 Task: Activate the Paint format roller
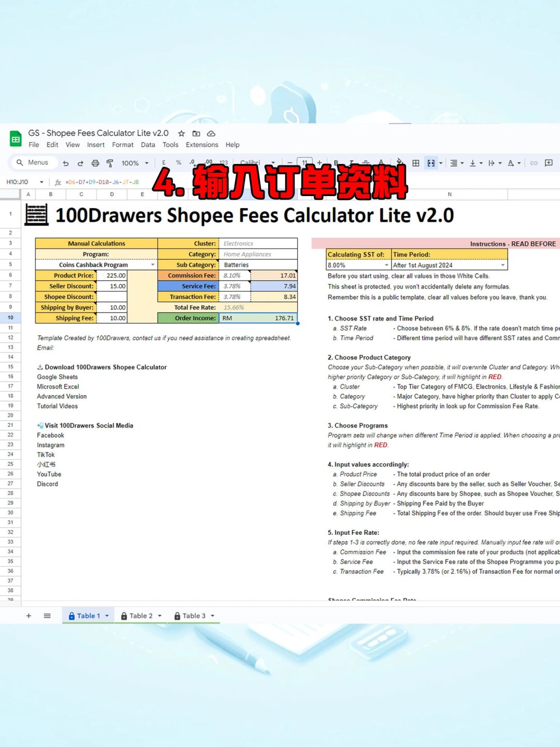click(110, 163)
